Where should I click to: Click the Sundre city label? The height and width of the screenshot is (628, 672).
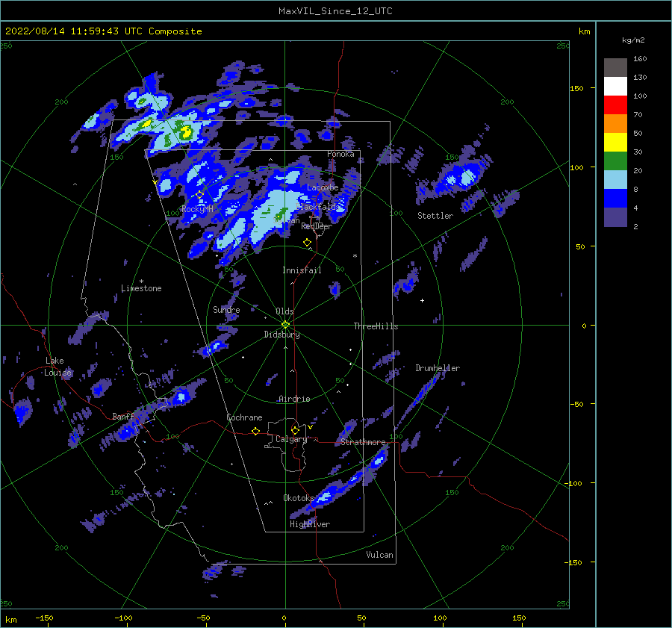(x=226, y=309)
